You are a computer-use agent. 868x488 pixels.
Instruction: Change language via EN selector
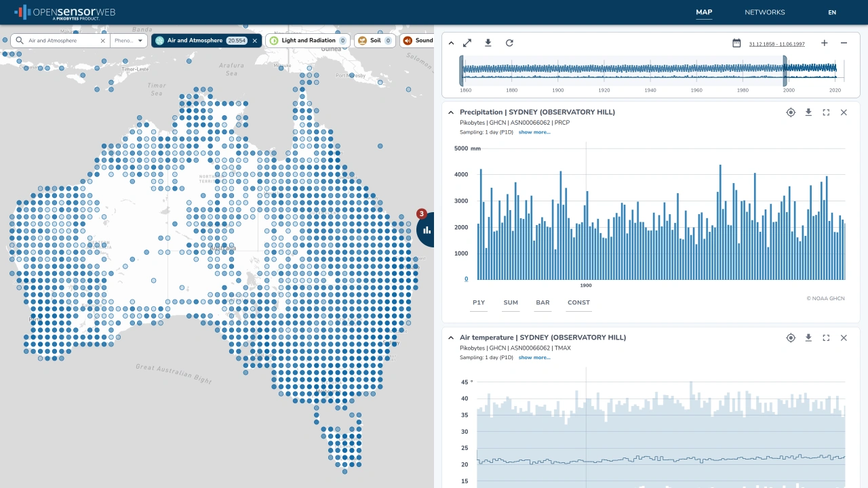click(832, 12)
